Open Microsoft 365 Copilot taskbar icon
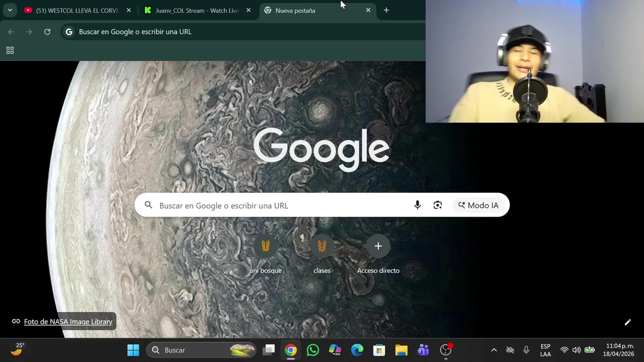This screenshot has width=644, height=362. 335,350
